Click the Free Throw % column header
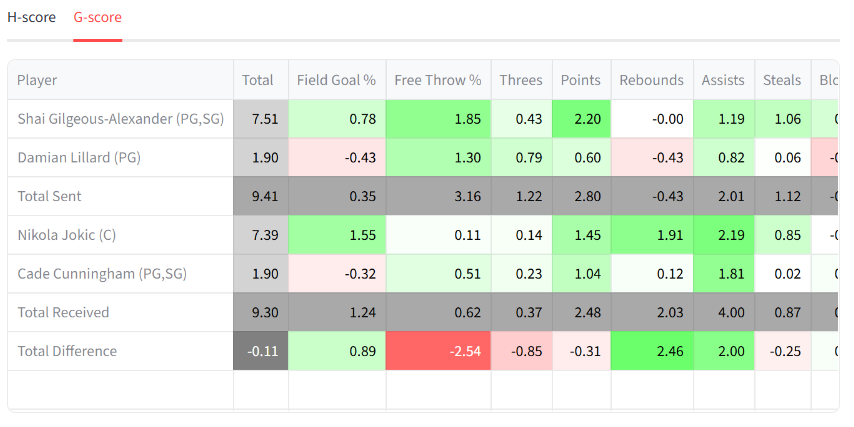This screenshot has width=854, height=427. pyautogui.click(x=438, y=80)
